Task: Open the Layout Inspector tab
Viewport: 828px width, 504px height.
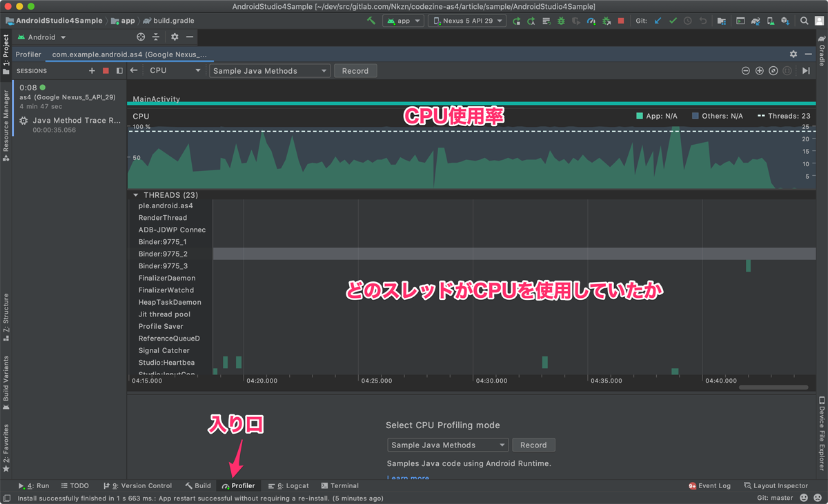Action: (776, 485)
